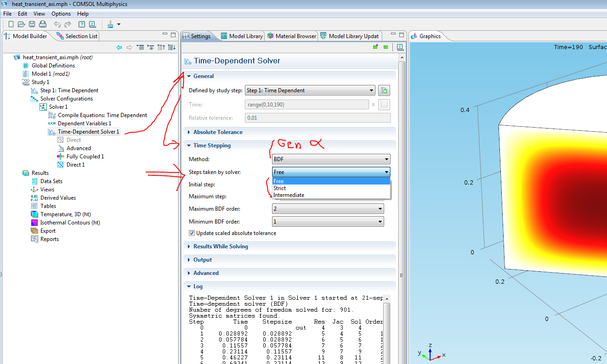Select Temperature, 3D (ht) result node

click(65, 214)
